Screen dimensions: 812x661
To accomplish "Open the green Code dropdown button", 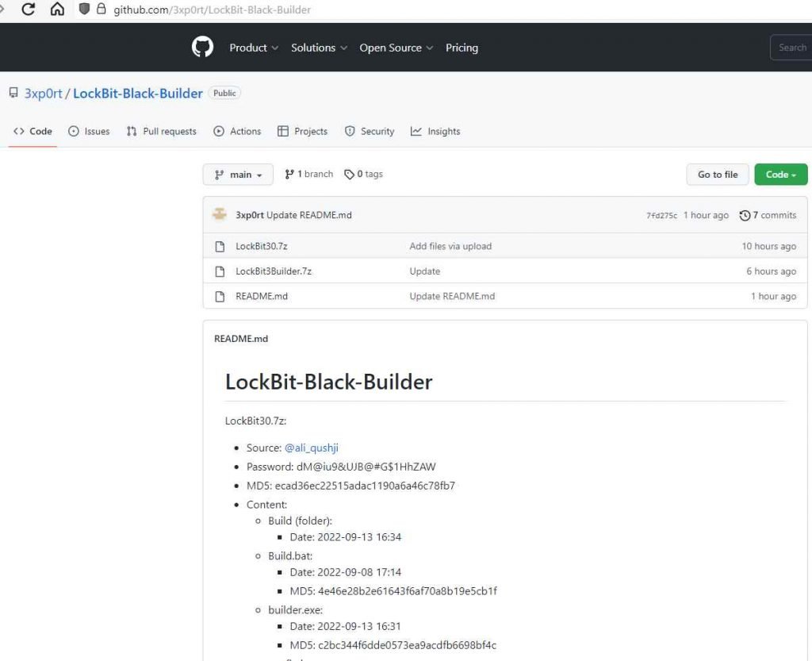I will 780,175.
